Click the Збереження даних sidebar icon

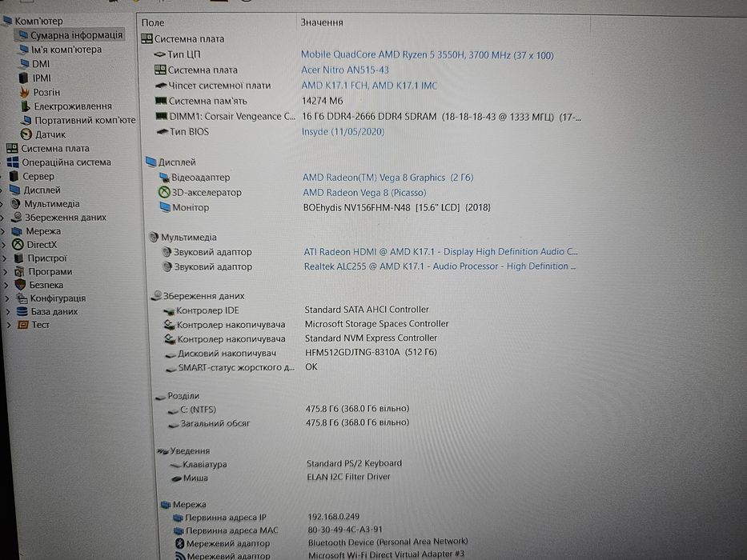pos(17,217)
